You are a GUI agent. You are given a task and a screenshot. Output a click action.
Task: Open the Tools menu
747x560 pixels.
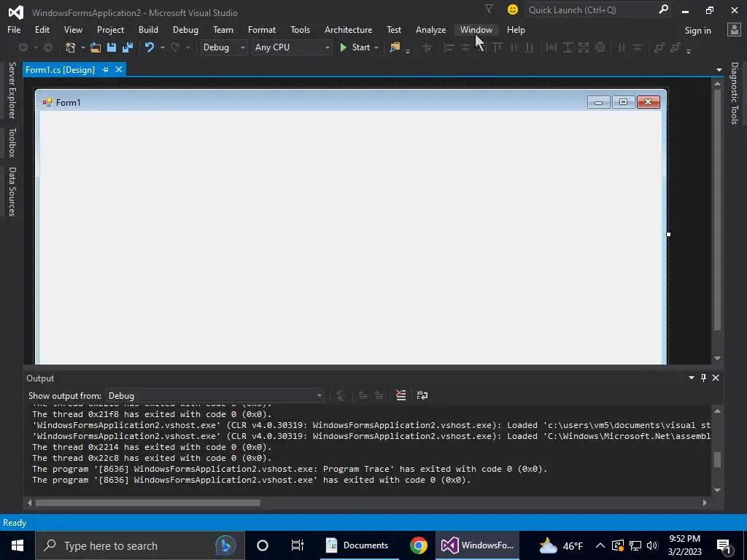pos(300,29)
